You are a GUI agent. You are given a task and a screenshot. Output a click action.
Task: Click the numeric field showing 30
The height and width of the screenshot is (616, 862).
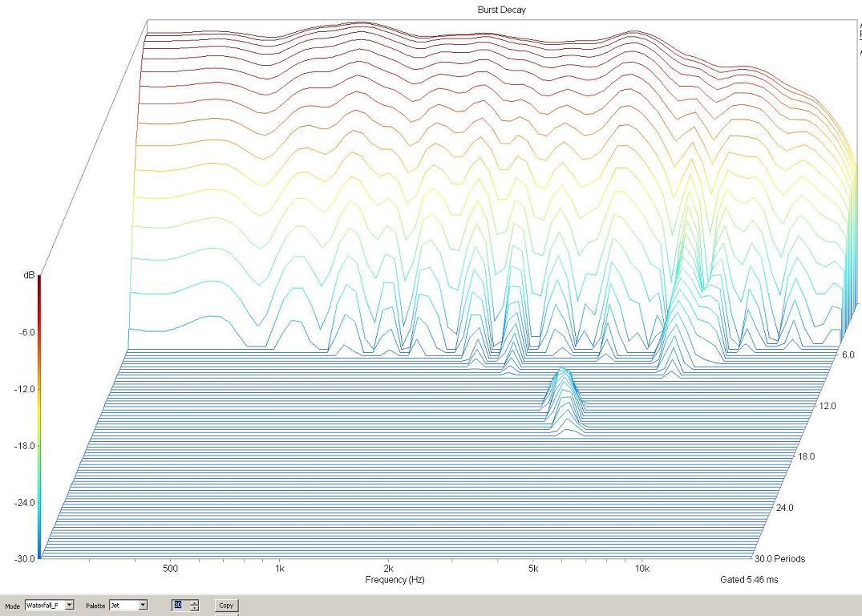click(x=179, y=605)
